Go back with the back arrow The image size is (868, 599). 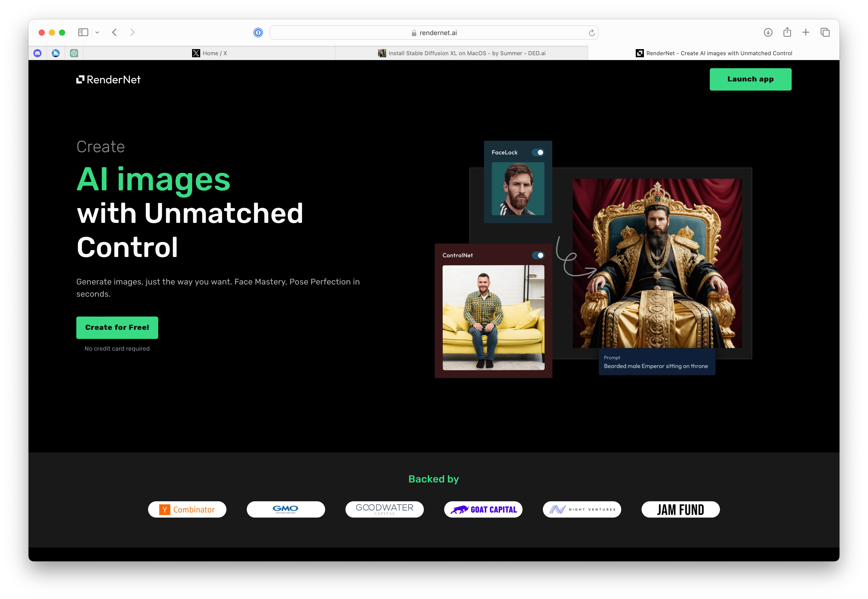114,32
